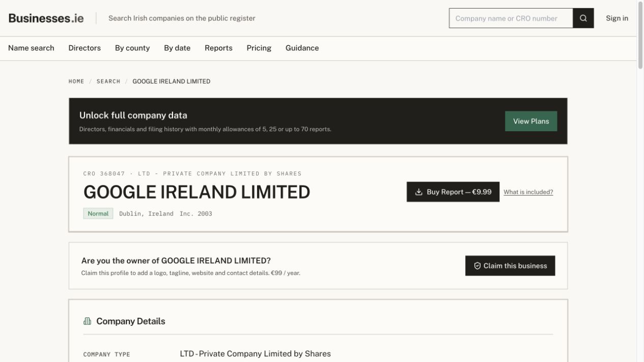View the Pricing page
The width and height of the screenshot is (644, 362).
259,48
